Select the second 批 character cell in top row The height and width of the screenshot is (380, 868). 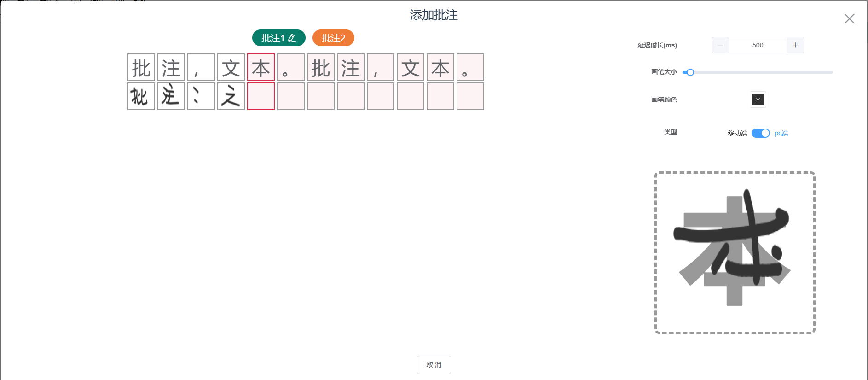pos(321,67)
